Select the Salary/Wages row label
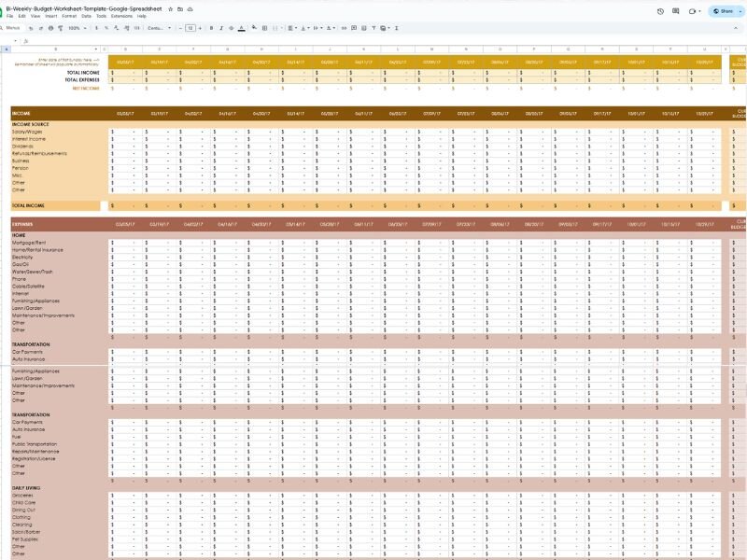Viewport: 747px width, 560px height. tap(27, 132)
